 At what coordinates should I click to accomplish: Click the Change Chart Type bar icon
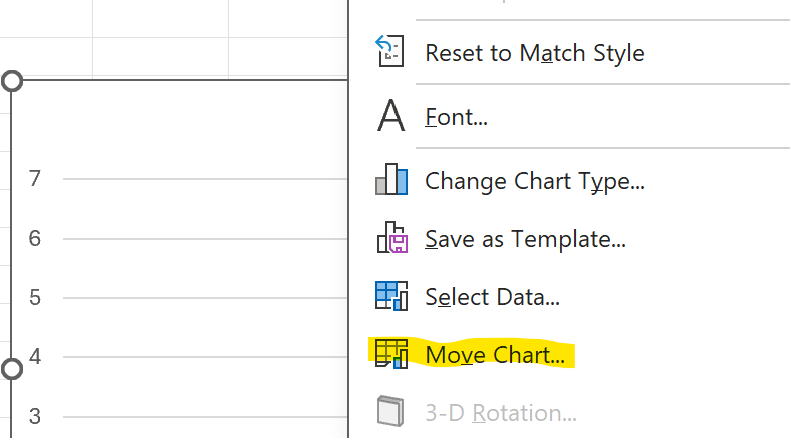click(x=390, y=180)
